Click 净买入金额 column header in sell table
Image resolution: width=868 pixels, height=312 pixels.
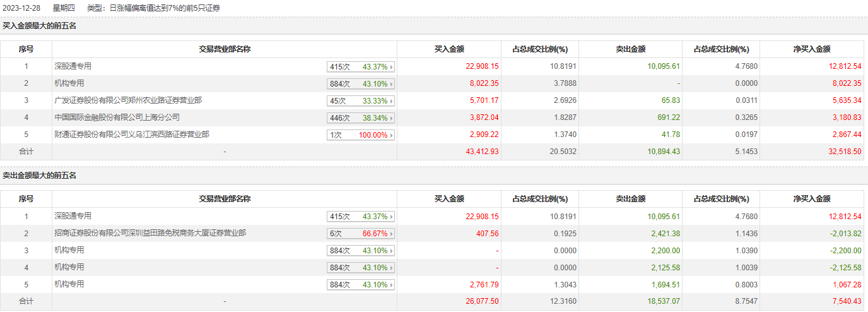tap(811, 199)
